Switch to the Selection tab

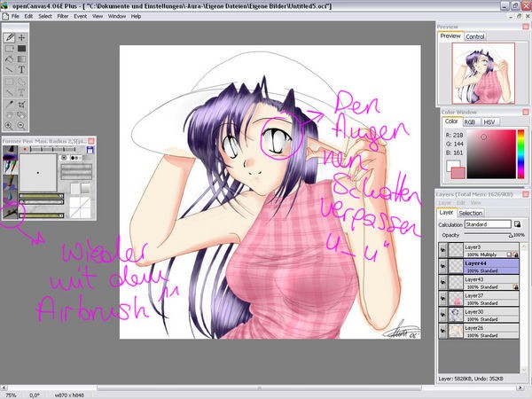[471, 213]
